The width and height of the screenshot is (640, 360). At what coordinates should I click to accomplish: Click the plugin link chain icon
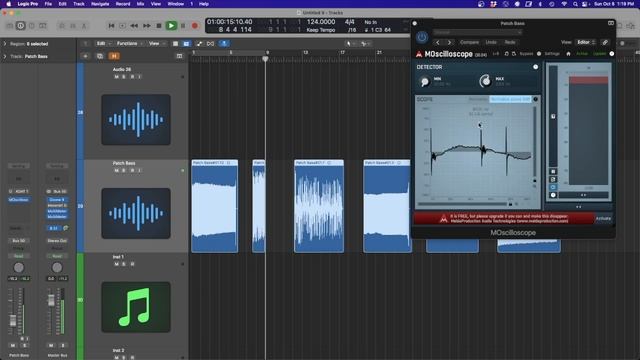click(605, 42)
